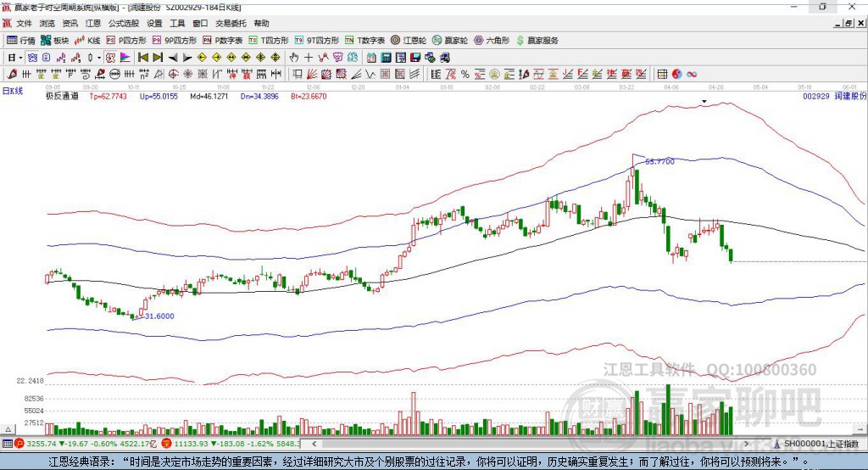Jump to first bar icon
The height and width of the screenshot is (470, 868).
tap(142, 58)
